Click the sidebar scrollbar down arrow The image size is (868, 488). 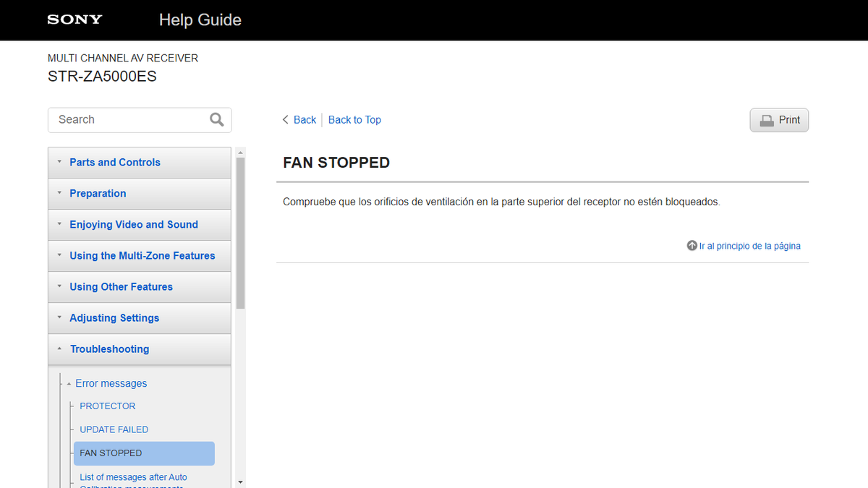(240, 482)
